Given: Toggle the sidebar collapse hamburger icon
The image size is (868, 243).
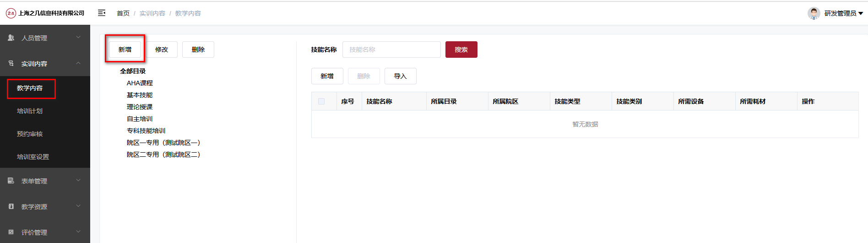Looking at the screenshot, I should pyautogui.click(x=102, y=13).
